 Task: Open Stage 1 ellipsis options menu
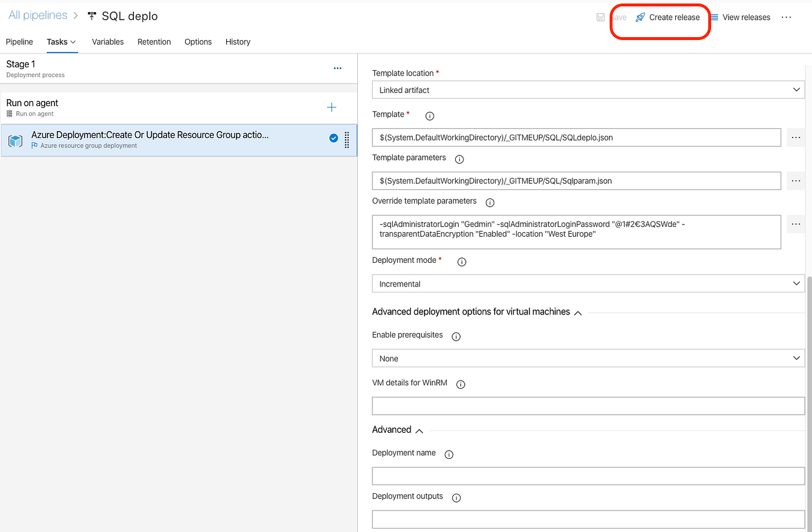coord(338,68)
